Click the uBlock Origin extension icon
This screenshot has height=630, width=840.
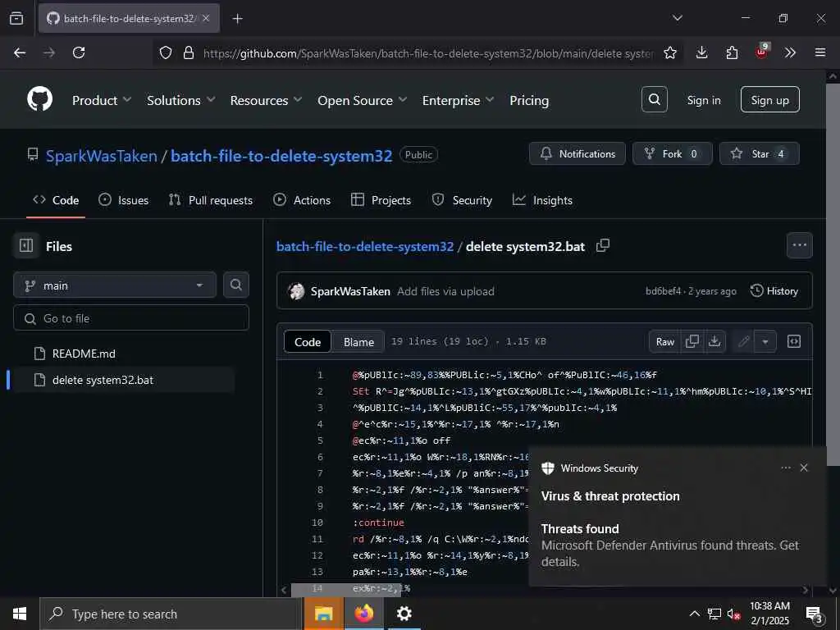761,52
